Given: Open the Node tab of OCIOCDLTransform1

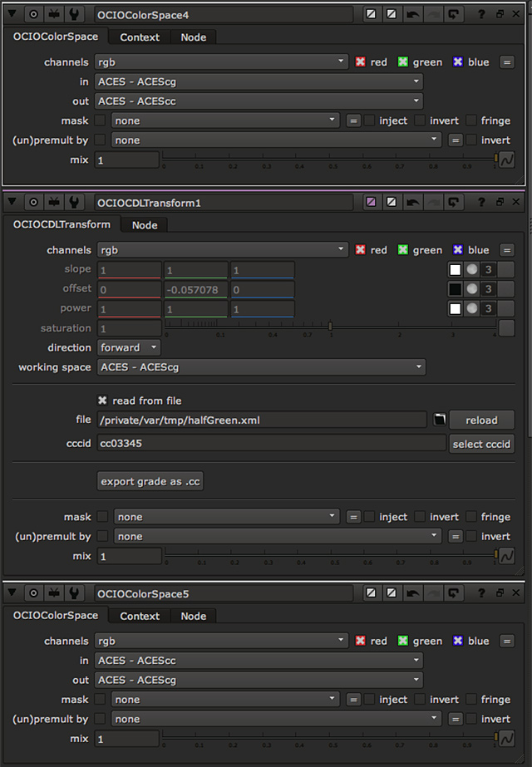Looking at the screenshot, I should (x=144, y=225).
